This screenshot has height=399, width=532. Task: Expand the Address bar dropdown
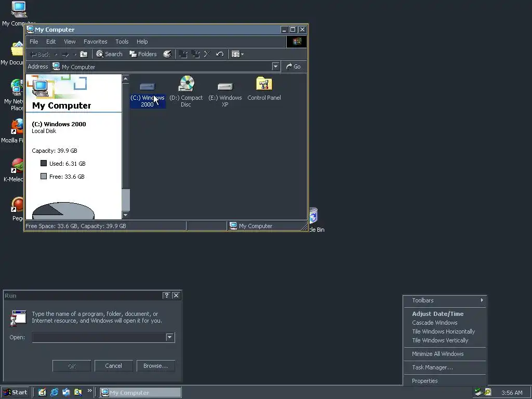275,66
